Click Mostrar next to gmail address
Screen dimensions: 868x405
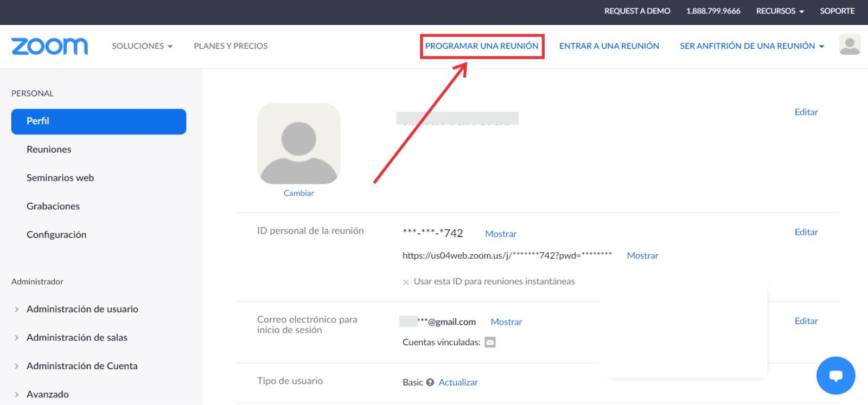(506, 322)
